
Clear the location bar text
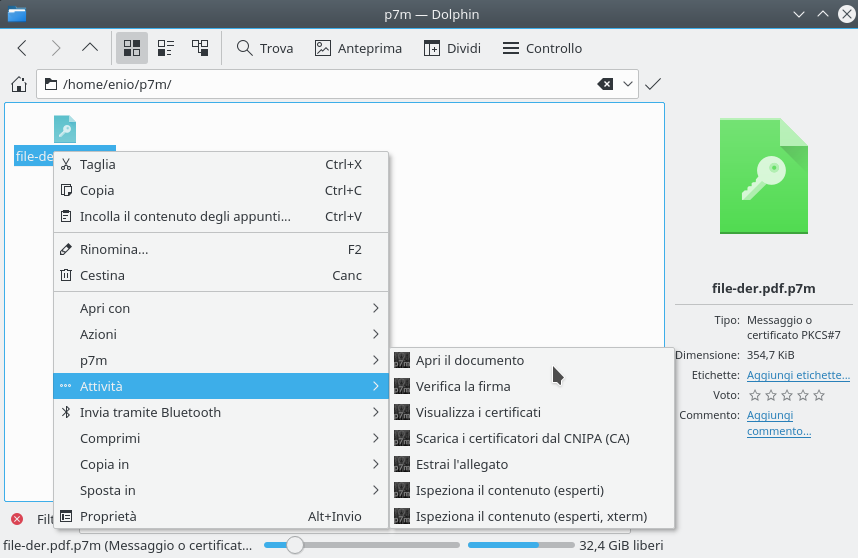click(x=605, y=84)
